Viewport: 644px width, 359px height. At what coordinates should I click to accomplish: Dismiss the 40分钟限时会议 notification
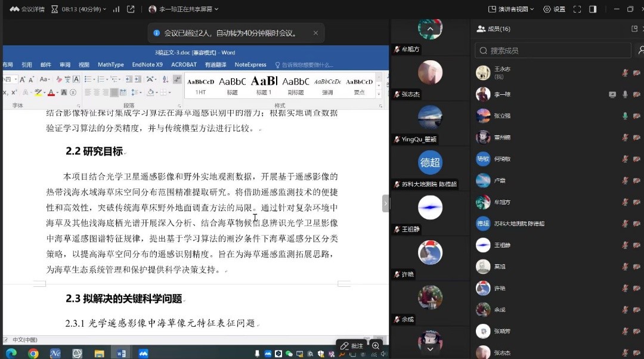[x=315, y=33]
